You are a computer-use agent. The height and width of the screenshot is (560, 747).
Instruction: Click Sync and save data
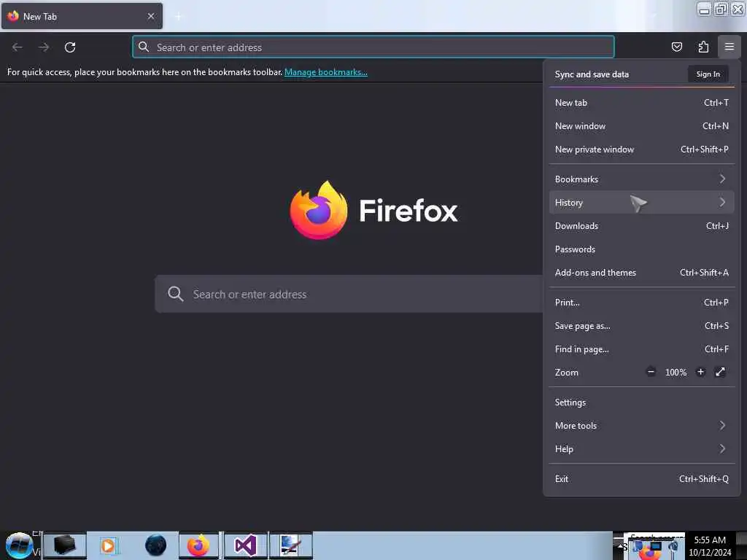coord(592,74)
